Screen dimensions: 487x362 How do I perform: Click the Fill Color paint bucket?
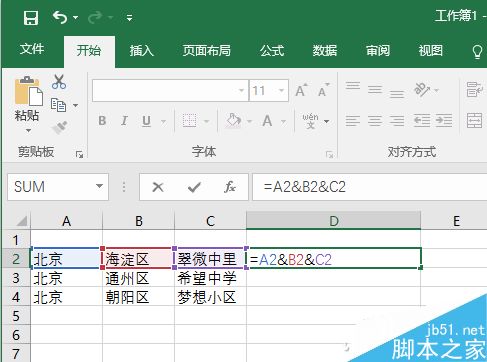(233, 121)
